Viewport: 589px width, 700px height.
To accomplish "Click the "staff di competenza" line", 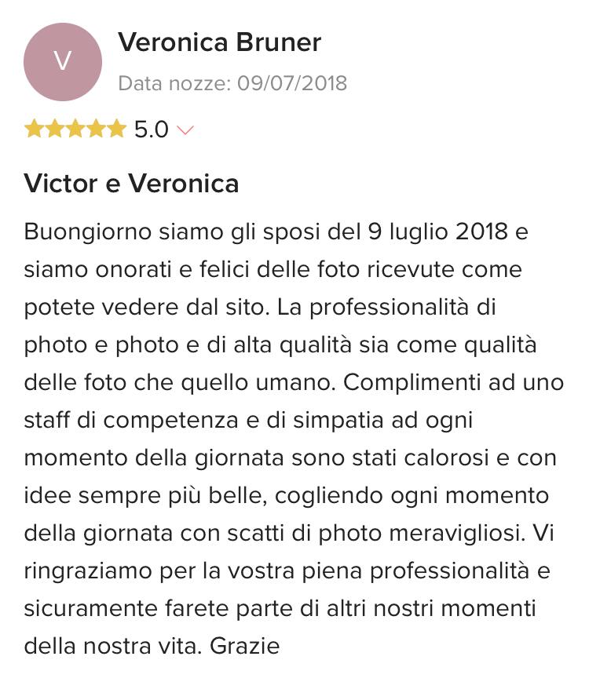I will tap(248, 420).
